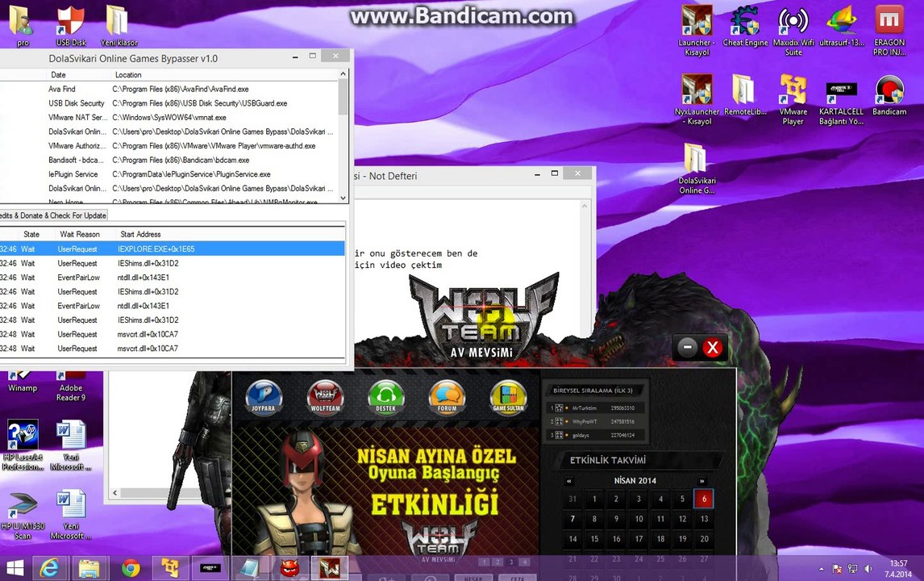Open Destek support headset icon
The height and width of the screenshot is (581, 924).
pyautogui.click(x=386, y=397)
